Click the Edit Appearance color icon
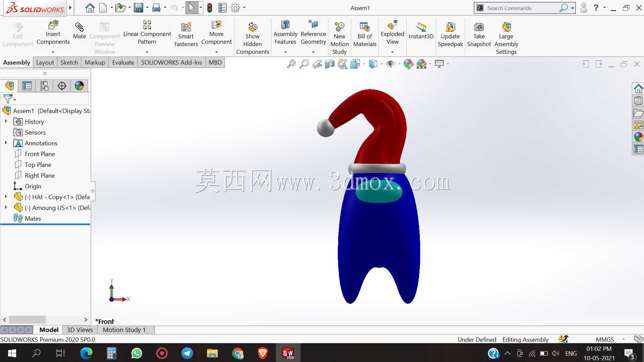This screenshot has height=362, width=644. [x=408, y=64]
